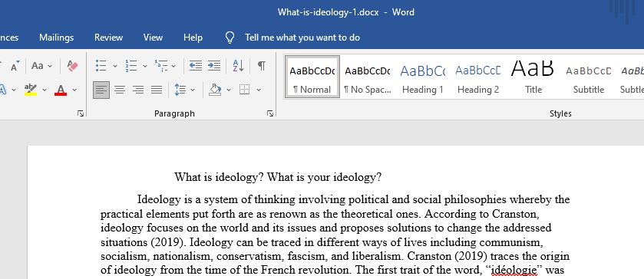Expand the Borders dropdown arrow
The height and width of the screenshot is (279, 644).
(x=259, y=90)
